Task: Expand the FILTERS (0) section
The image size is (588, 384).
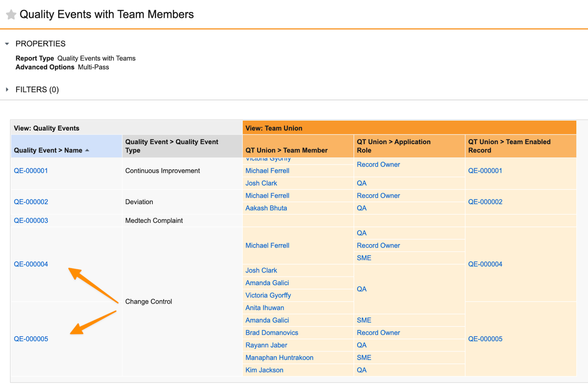Action: (7, 89)
